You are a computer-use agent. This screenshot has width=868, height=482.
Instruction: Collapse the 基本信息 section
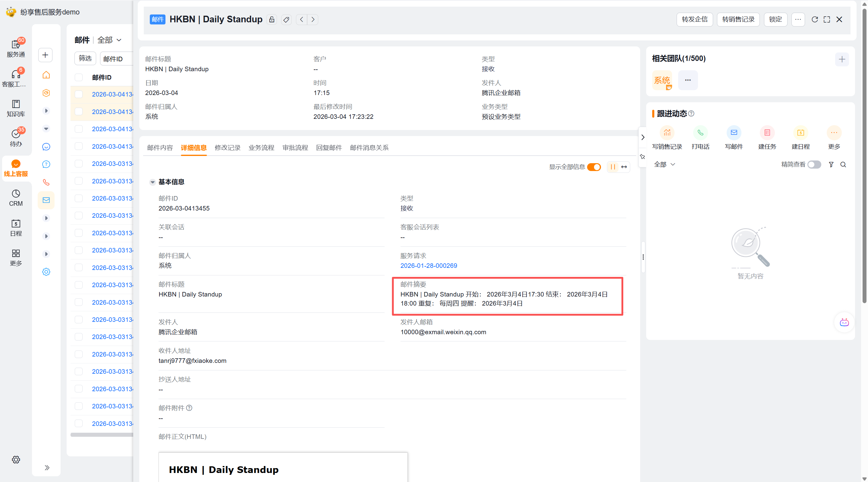click(x=153, y=182)
